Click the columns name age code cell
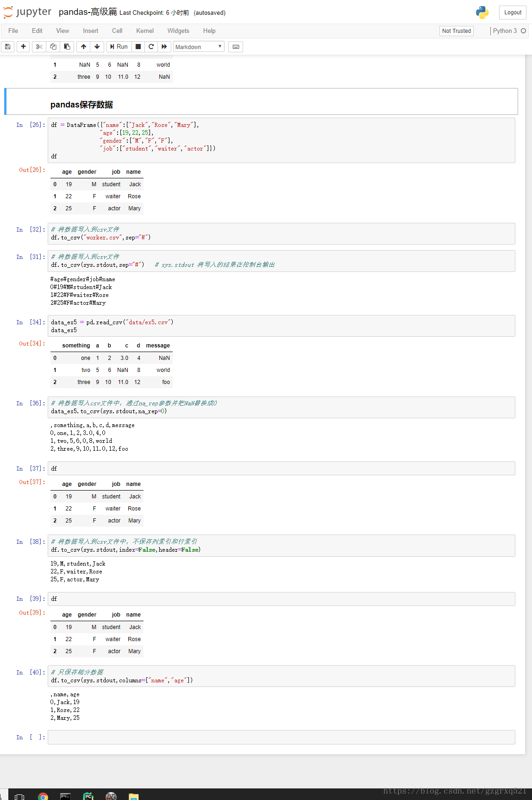Screen dimensions: 532x800 point(282,676)
